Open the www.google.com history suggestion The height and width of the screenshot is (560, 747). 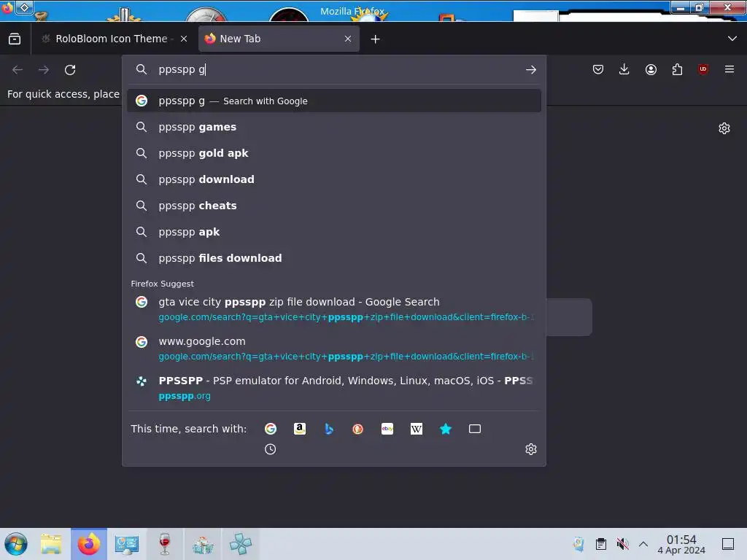(x=334, y=349)
